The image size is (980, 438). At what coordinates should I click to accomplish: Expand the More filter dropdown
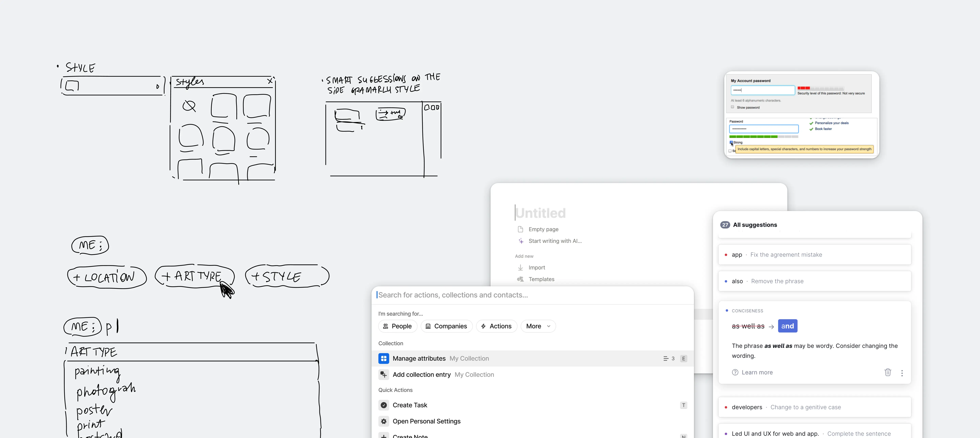(538, 326)
